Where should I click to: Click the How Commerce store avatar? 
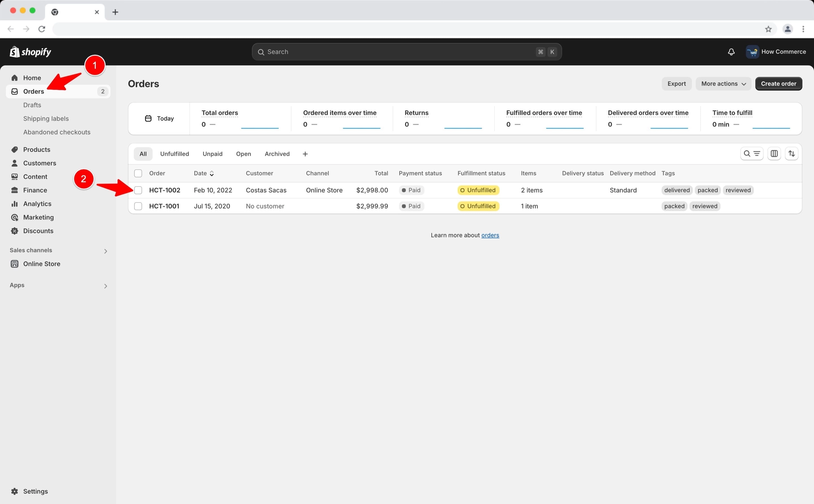(x=752, y=52)
